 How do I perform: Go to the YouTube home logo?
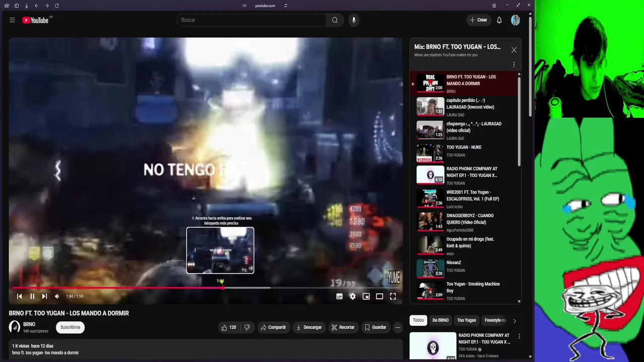(x=35, y=20)
